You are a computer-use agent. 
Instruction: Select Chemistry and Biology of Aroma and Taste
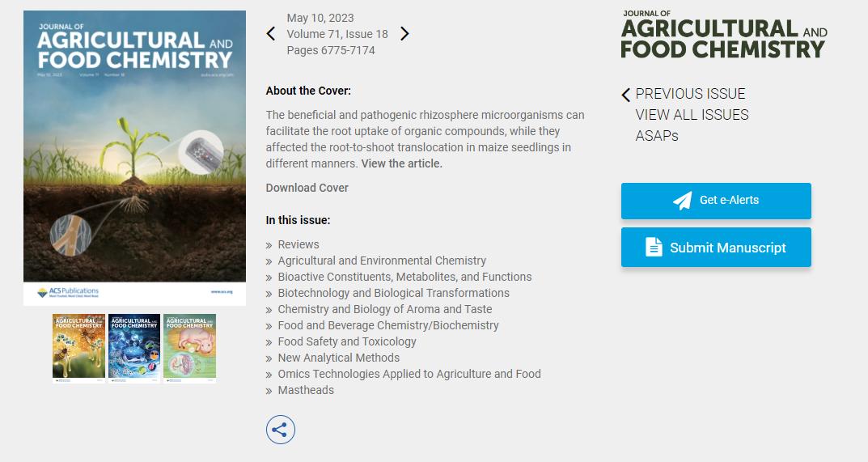tap(385, 309)
